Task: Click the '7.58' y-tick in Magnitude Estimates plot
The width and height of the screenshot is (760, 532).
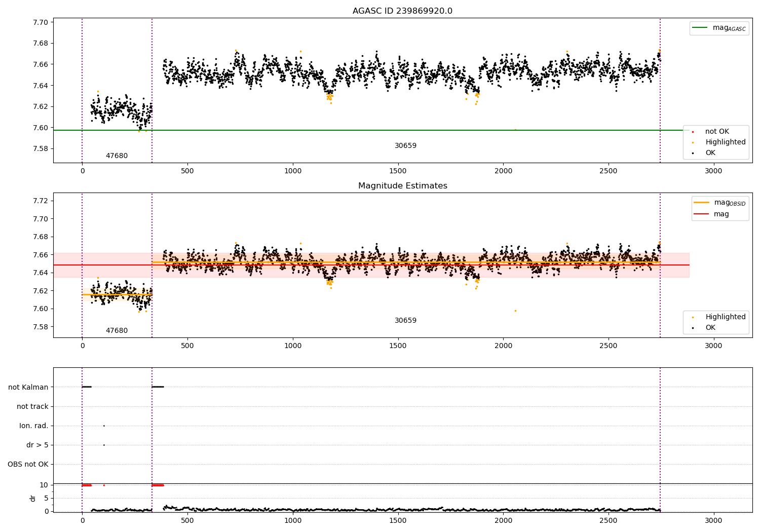Action: (x=41, y=327)
